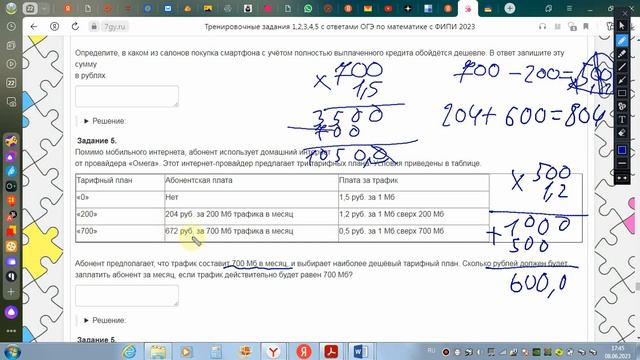Click the RU language indicator

(431, 351)
